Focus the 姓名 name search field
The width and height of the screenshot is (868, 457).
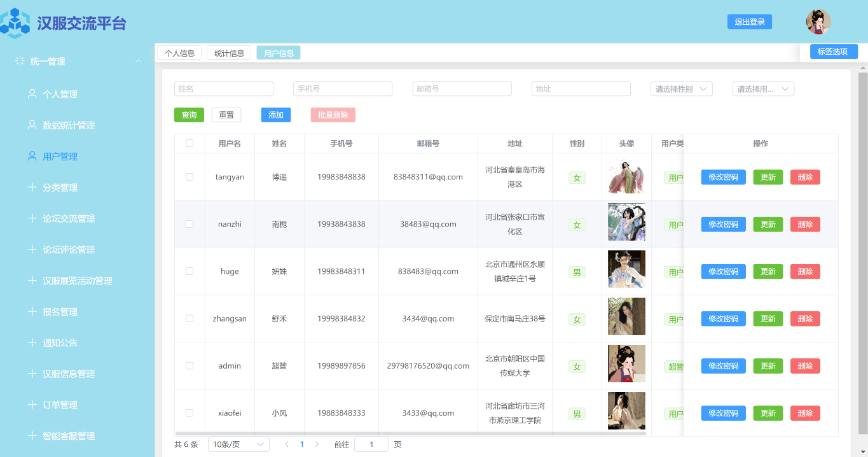tap(224, 89)
